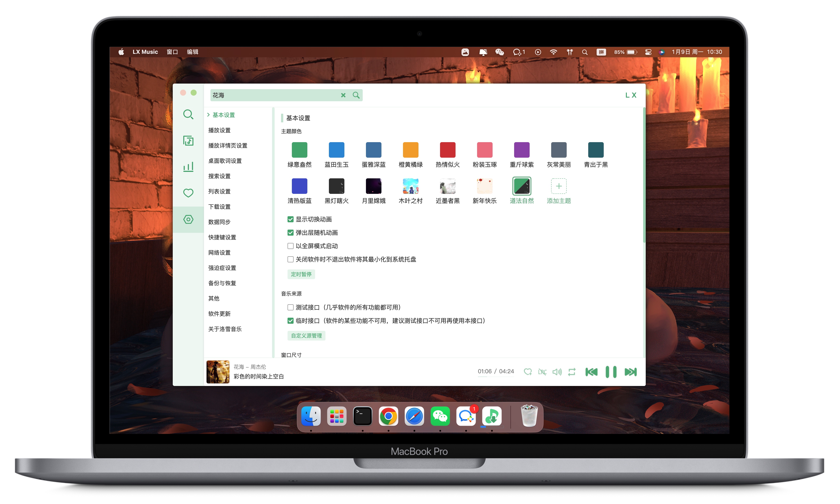Open Control Center in menu bar
This screenshot has height=504, width=840.
[648, 52]
